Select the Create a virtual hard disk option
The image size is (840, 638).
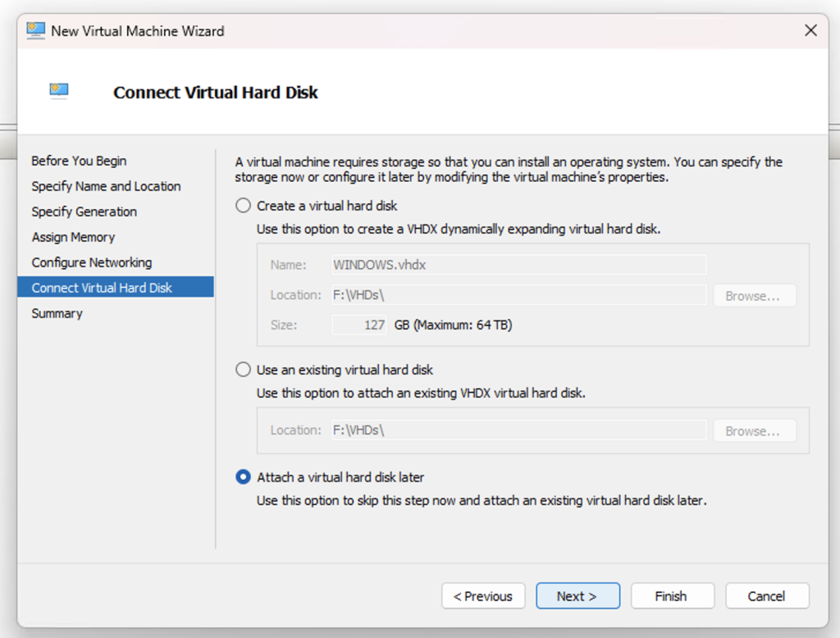point(244,206)
